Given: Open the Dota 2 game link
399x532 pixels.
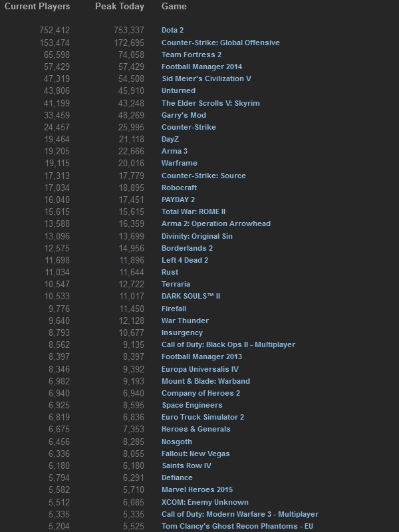Looking at the screenshot, I should pos(172,30).
